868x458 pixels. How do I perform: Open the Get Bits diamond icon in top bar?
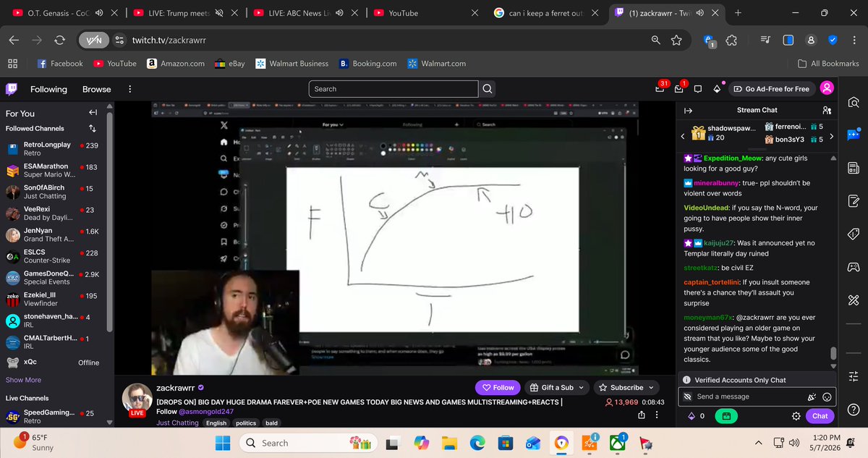click(x=717, y=89)
